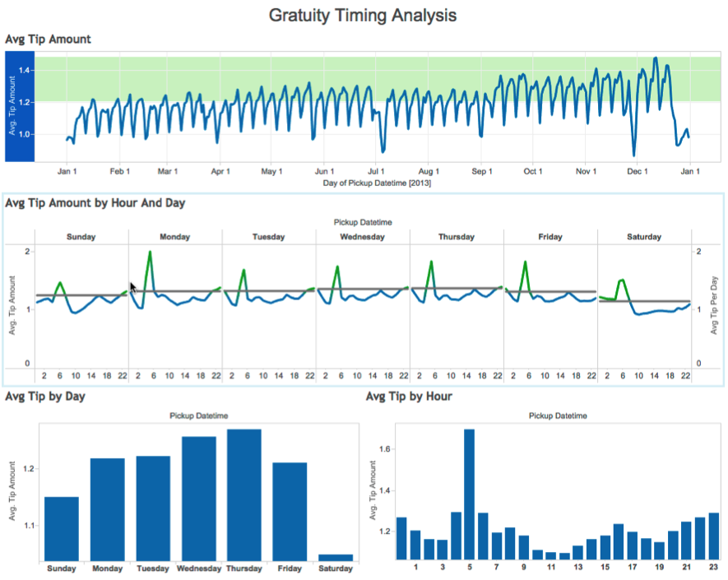This screenshot has height=580, width=728.
Task: Click the Avg Tip Amount chart title
Action: (48, 39)
